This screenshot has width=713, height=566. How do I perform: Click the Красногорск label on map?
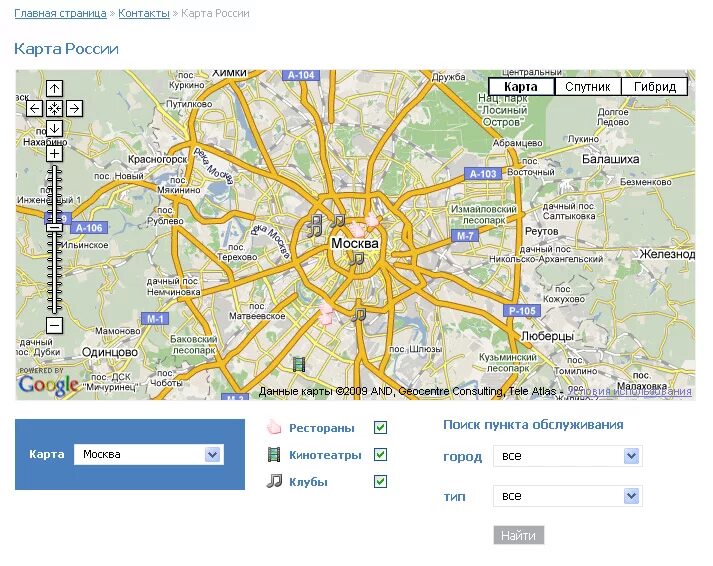(158, 160)
